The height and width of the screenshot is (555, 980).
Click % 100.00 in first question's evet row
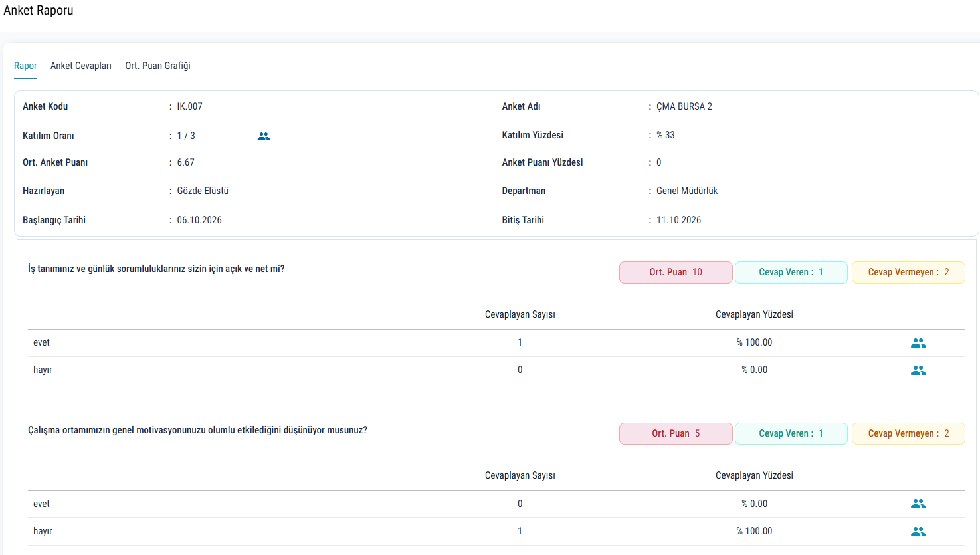[x=754, y=342]
